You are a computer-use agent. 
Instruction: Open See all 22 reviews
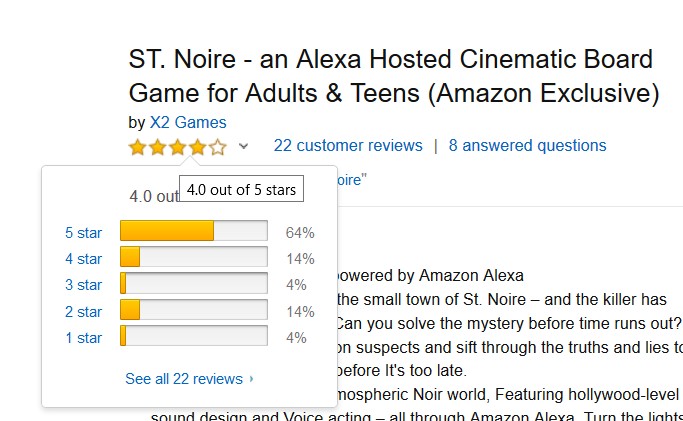tap(184, 379)
